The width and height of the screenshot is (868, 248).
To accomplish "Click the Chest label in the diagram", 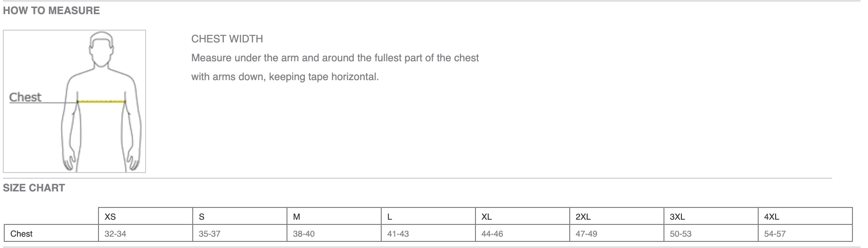I will click(25, 97).
